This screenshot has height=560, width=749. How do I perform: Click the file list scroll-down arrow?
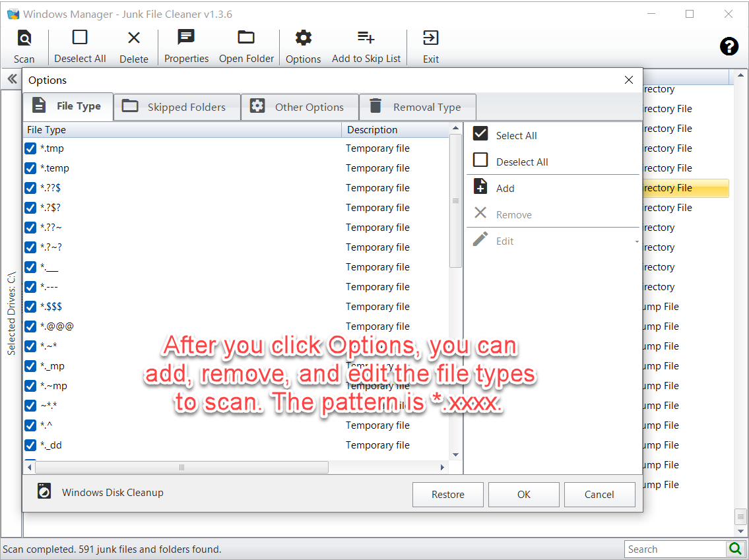click(456, 454)
